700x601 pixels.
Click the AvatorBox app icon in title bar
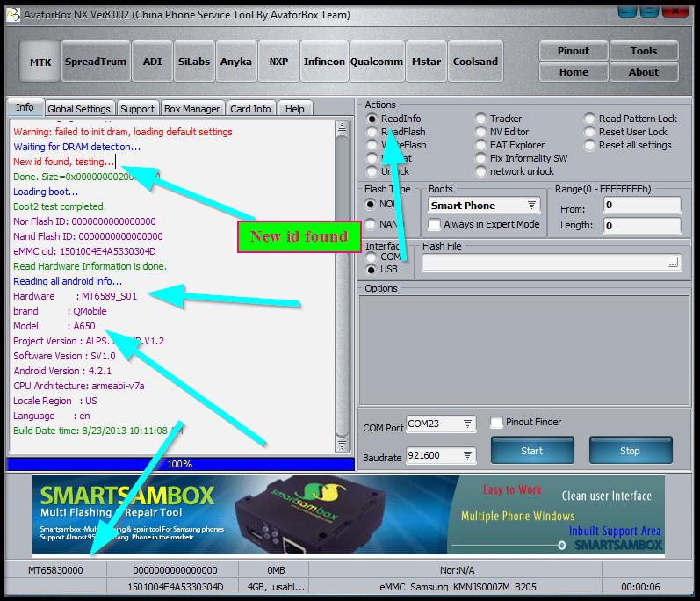click(13, 15)
